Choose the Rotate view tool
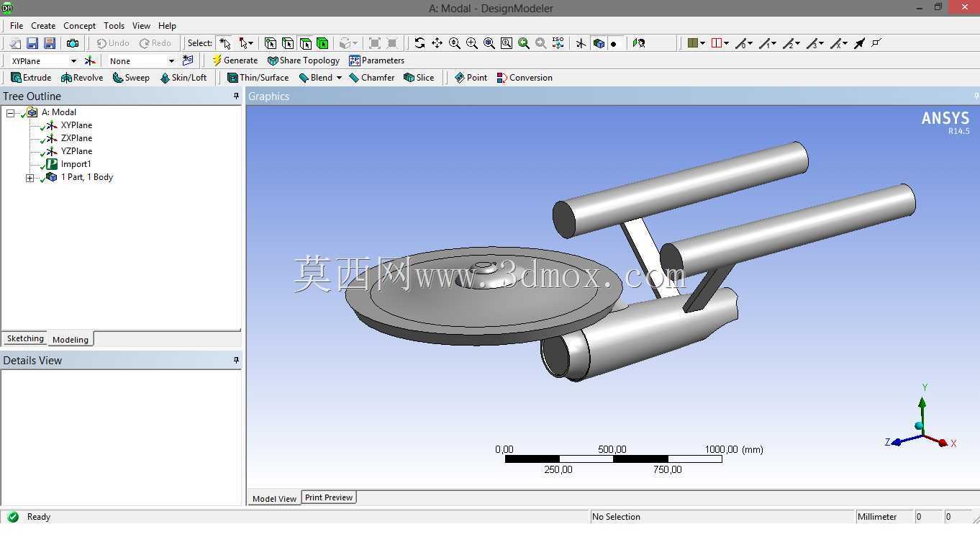 (419, 43)
